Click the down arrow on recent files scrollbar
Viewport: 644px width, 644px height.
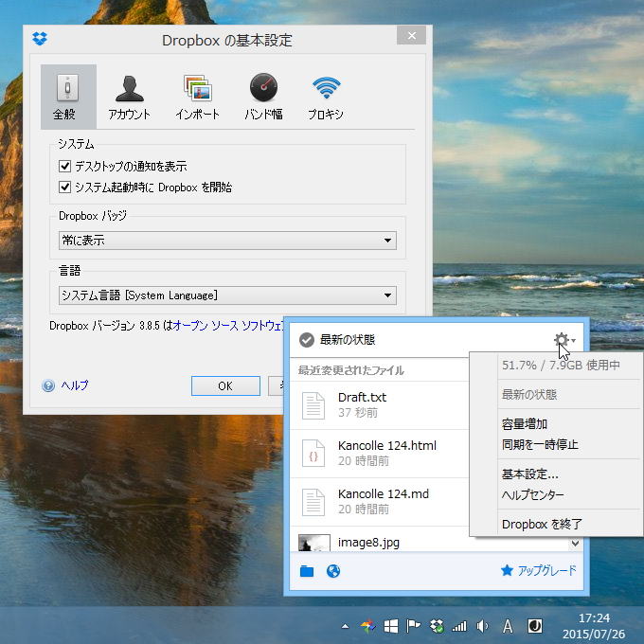(575, 544)
